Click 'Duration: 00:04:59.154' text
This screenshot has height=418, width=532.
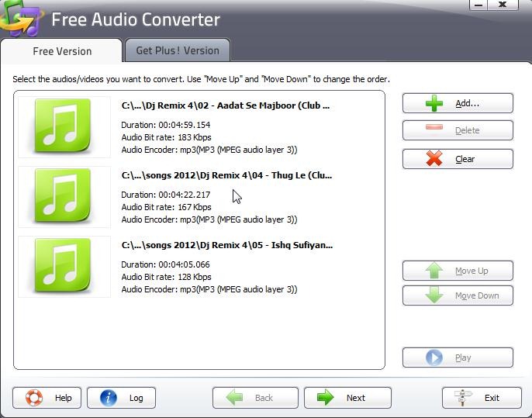coord(166,125)
